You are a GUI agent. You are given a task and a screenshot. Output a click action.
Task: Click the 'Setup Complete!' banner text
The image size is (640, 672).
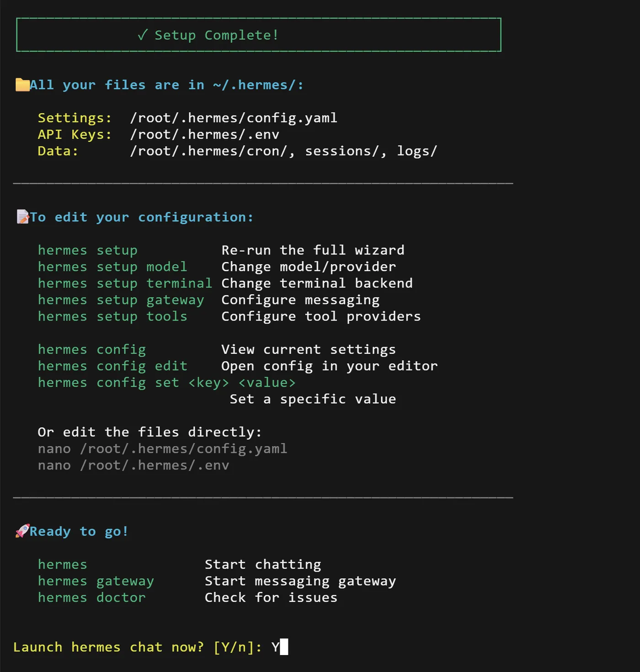(x=216, y=35)
